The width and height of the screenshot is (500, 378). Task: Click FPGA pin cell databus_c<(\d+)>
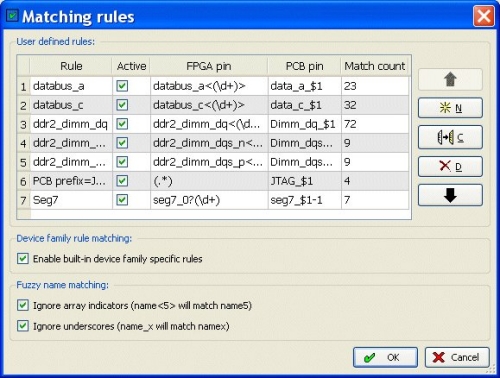pos(209,105)
